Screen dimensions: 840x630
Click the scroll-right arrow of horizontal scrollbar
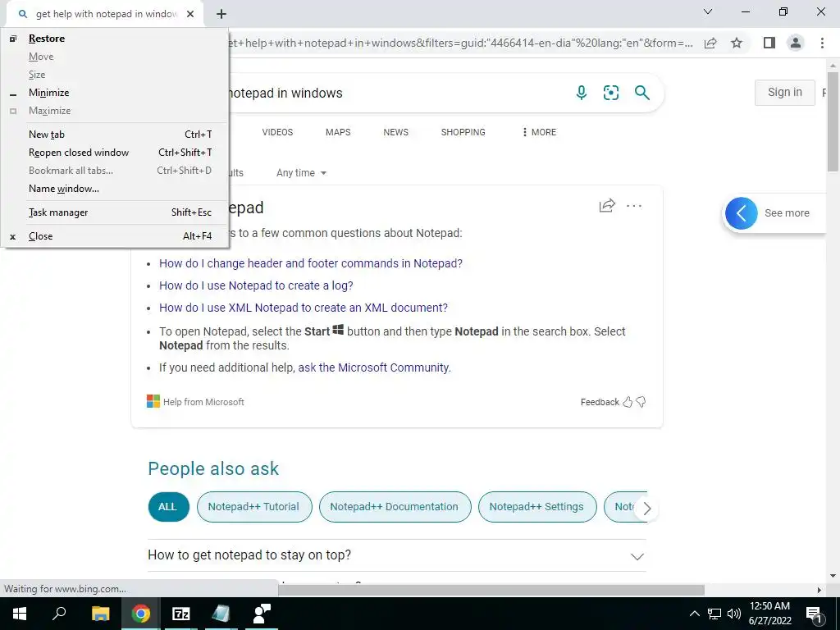[x=819, y=590]
